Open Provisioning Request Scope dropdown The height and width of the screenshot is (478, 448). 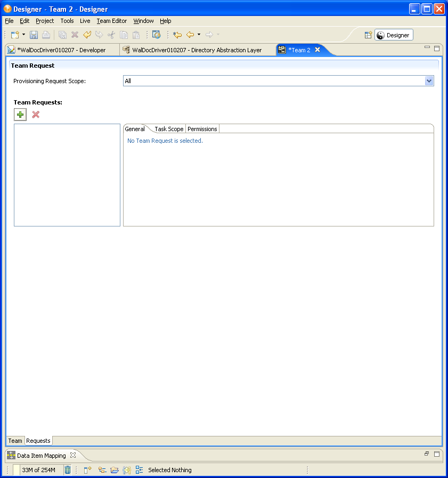pos(429,81)
